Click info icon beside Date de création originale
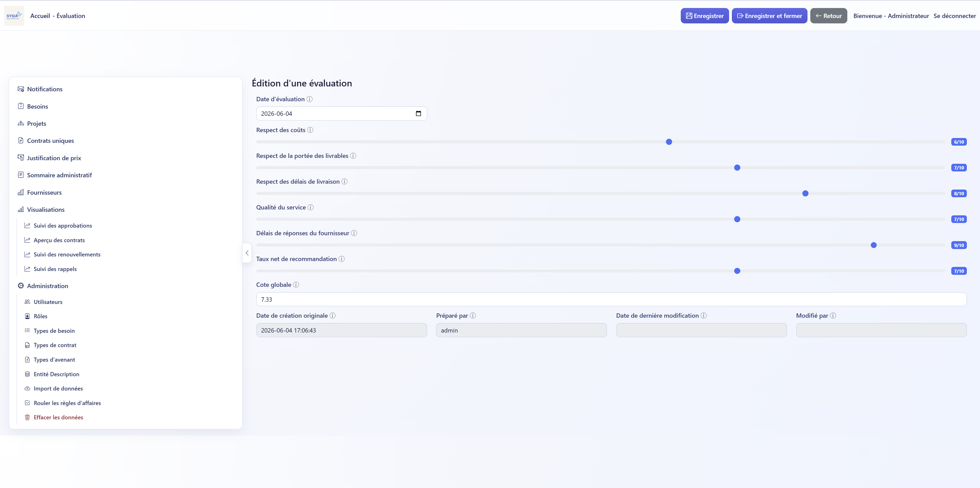The width and height of the screenshot is (980, 488). click(333, 316)
